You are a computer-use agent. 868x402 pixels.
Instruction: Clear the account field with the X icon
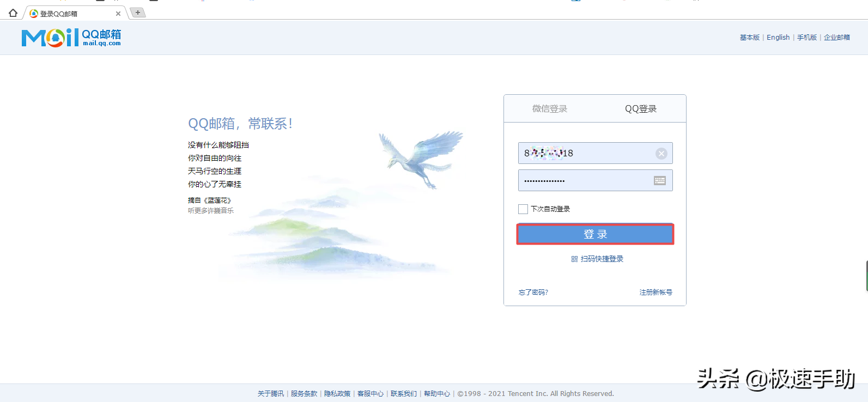pyautogui.click(x=661, y=154)
